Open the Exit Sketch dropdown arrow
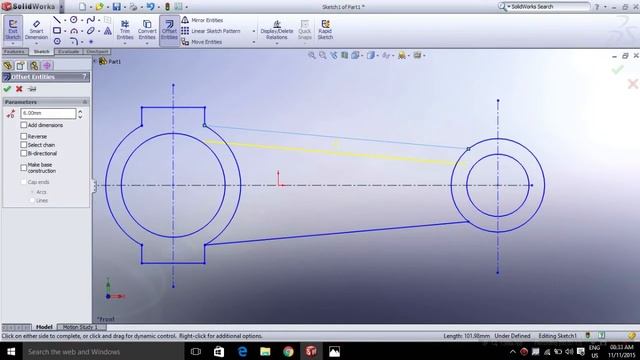Viewport: 640px width, 360px height. click(x=13, y=43)
